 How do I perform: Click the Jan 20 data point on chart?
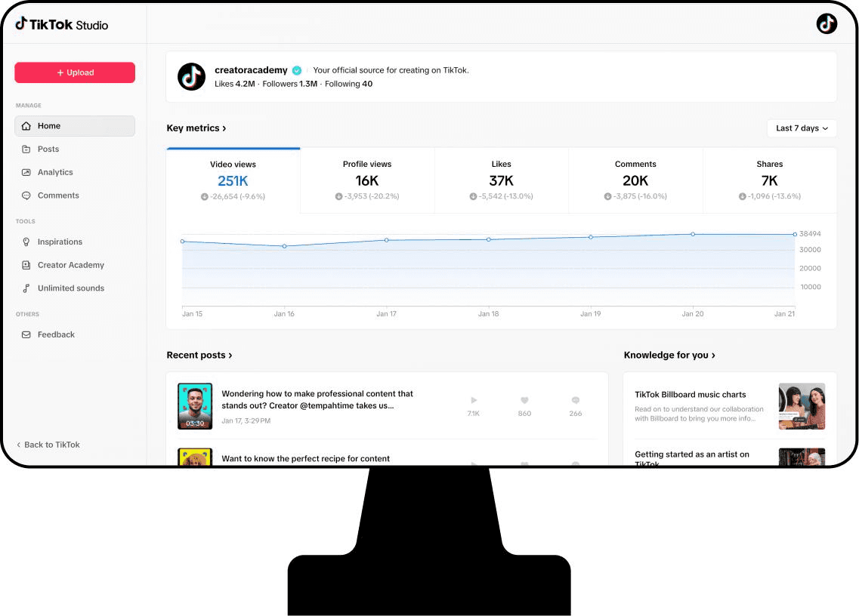pos(693,234)
